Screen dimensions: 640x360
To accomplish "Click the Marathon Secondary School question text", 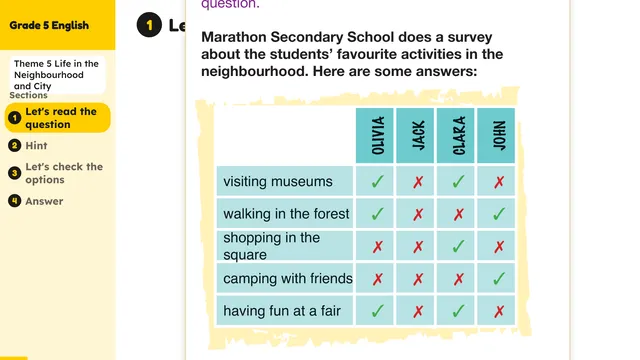I will click(x=352, y=54).
